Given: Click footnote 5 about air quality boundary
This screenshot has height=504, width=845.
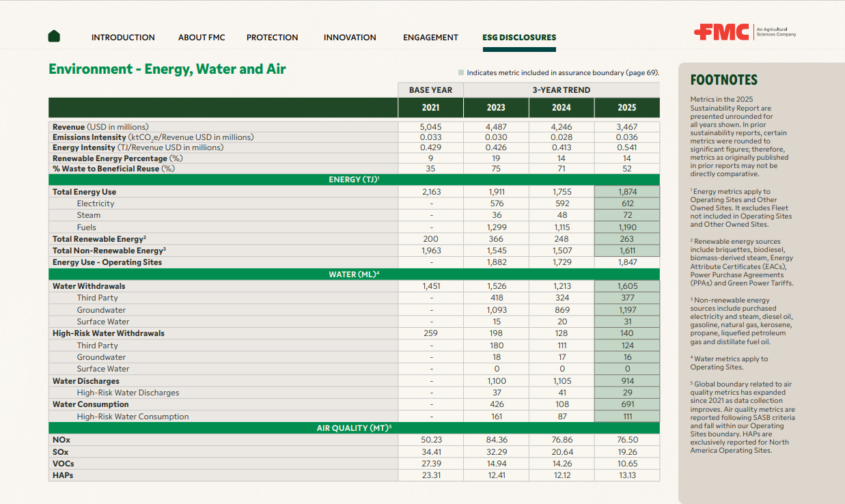Looking at the screenshot, I should point(743,417).
